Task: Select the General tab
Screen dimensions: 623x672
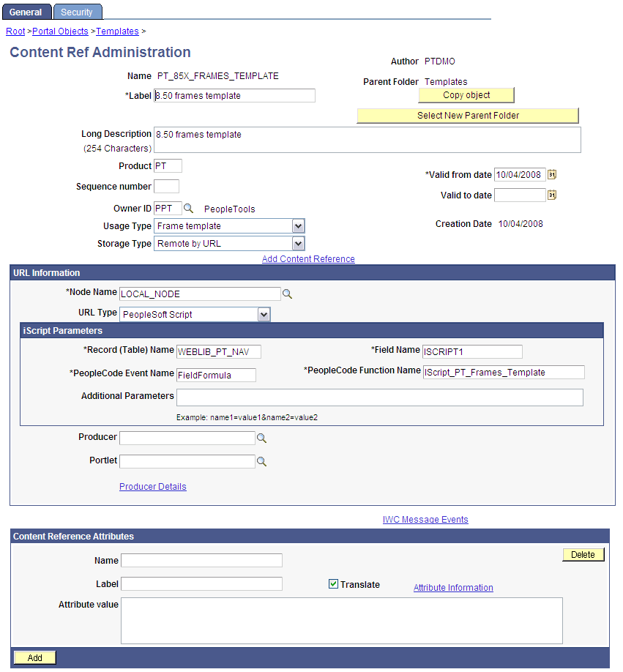Action: (x=26, y=12)
